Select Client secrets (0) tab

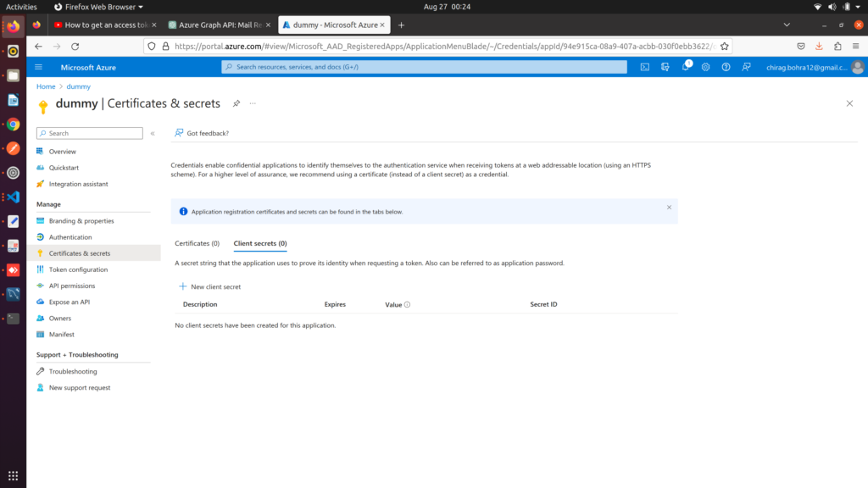click(x=260, y=243)
